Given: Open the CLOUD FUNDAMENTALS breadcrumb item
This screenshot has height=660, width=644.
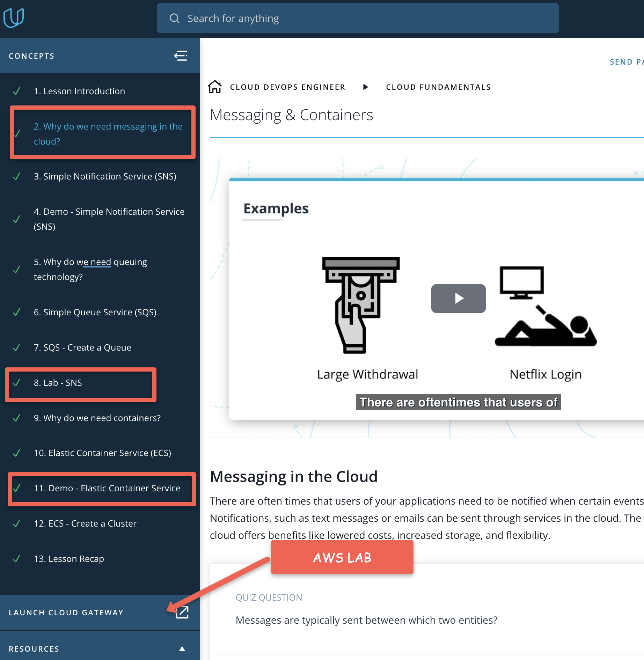Looking at the screenshot, I should click(x=438, y=87).
